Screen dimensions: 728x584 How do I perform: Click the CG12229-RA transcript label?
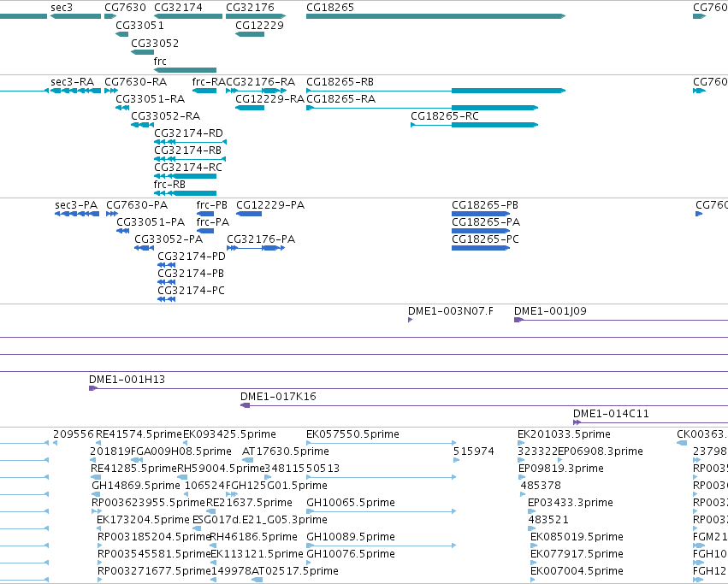pos(269,99)
